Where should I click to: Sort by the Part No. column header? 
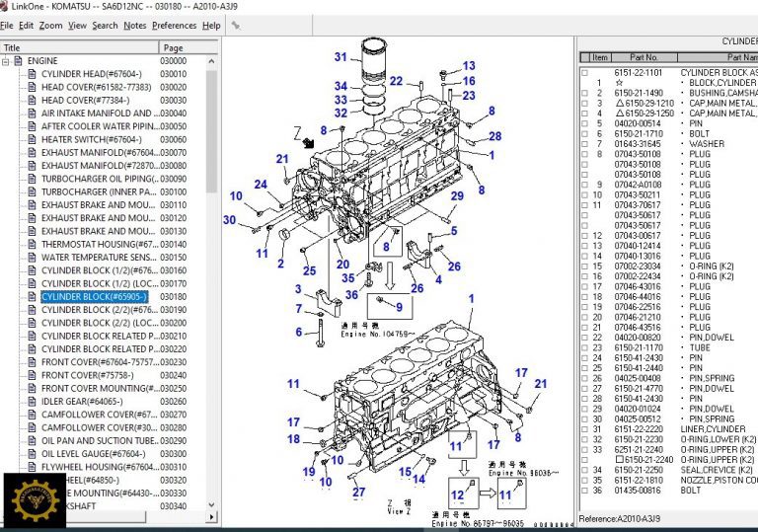tap(644, 58)
